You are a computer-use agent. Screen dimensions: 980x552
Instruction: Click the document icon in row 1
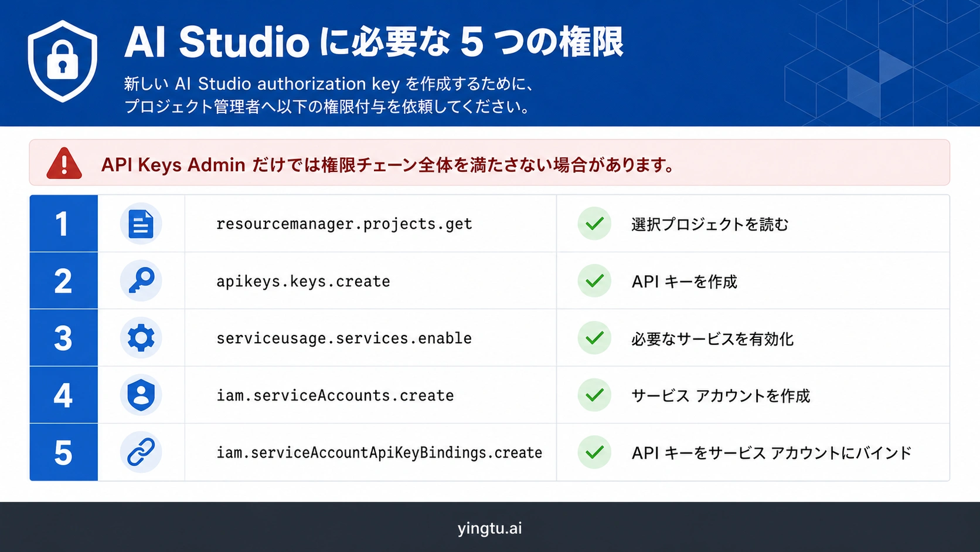point(141,224)
